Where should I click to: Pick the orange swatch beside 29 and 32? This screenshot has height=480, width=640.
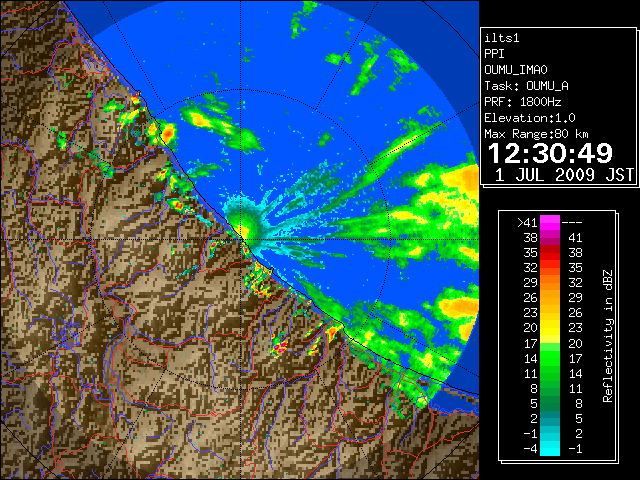coord(550,283)
